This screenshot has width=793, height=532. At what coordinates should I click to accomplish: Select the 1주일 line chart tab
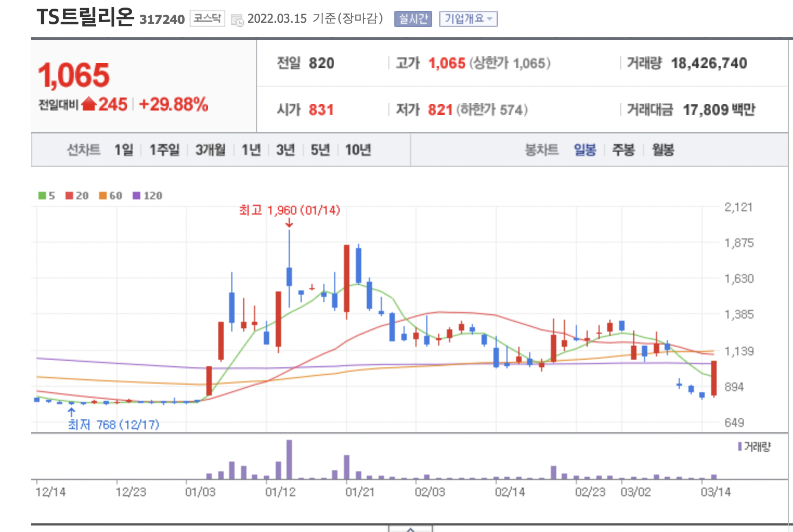(164, 150)
